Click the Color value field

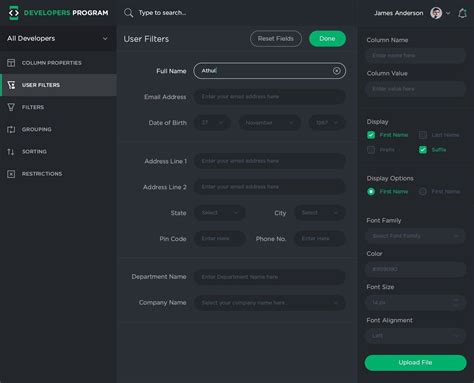[416, 269]
